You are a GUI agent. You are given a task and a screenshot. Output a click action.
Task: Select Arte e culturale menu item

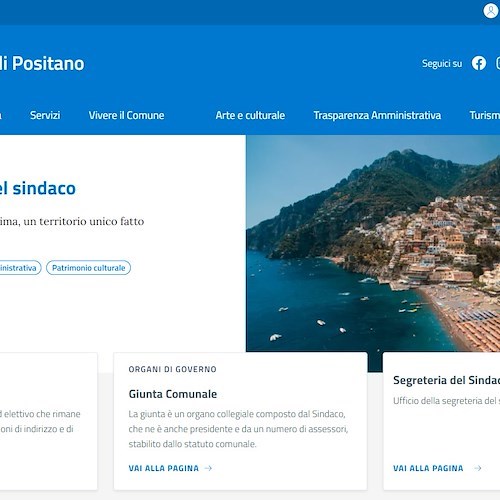tap(250, 115)
